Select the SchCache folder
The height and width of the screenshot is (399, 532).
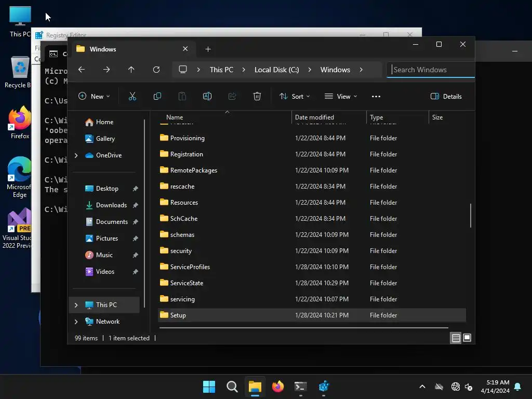tap(312, 219)
